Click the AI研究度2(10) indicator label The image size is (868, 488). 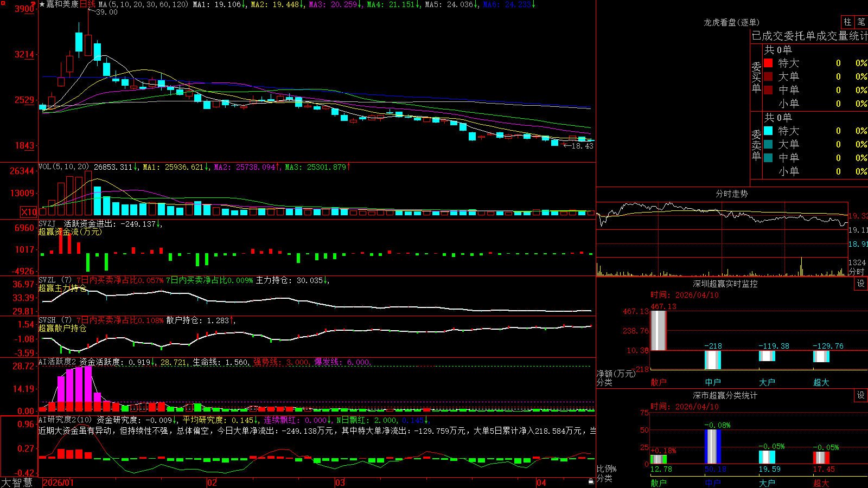click(x=65, y=420)
